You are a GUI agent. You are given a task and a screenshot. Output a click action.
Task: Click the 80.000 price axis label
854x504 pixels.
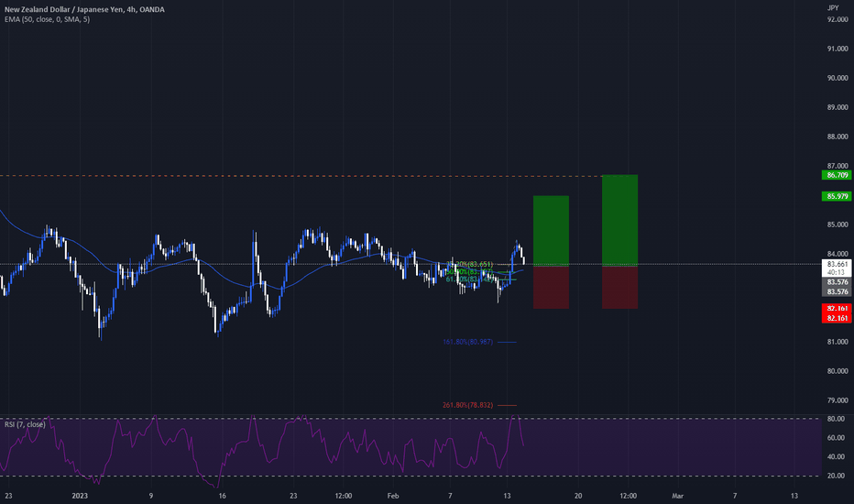click(x=838, y=371)
